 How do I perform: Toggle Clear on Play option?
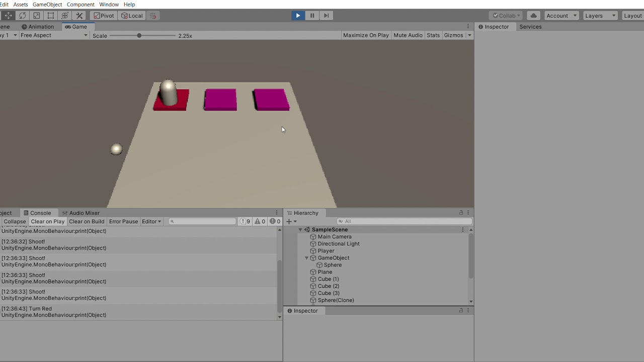(x=48, y=221)
